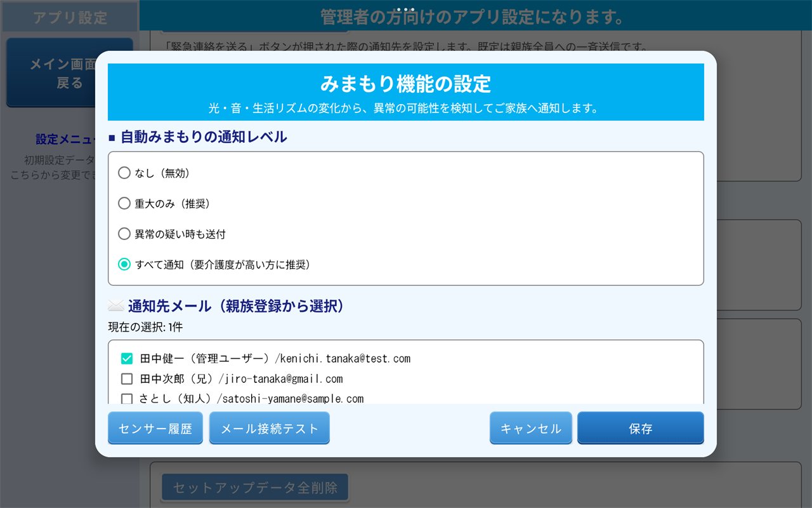This screenshot has width=812, height=508.
Task: Click the アプリ設定 header label
Action: coord(70,17)
